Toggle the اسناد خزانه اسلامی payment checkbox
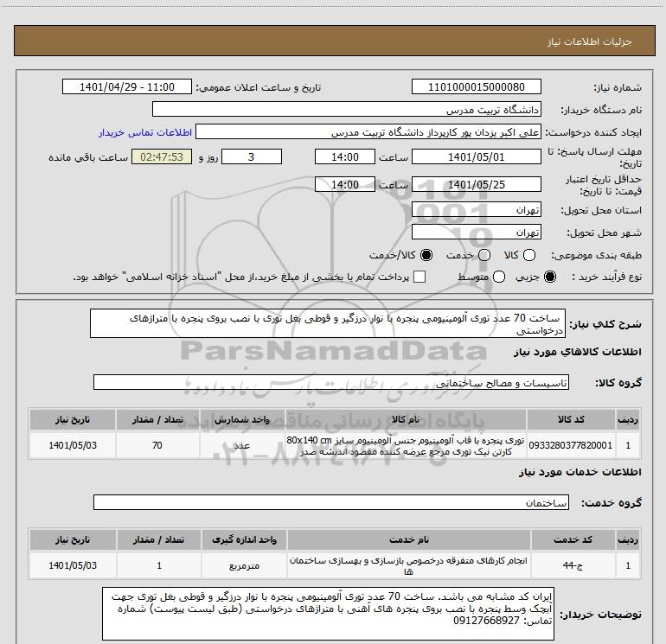 [419, 277]
